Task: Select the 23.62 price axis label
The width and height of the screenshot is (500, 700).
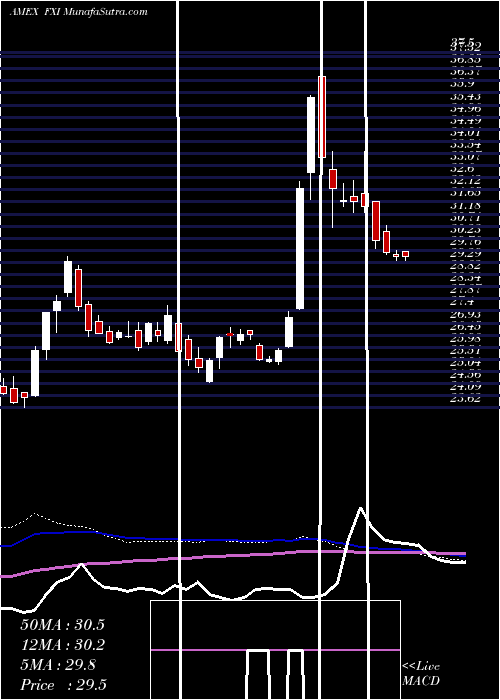Action: tap(465, 399)
